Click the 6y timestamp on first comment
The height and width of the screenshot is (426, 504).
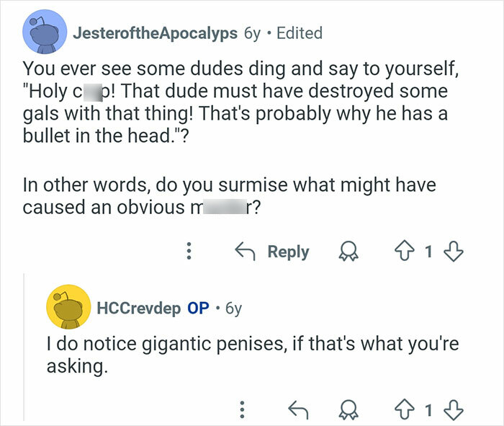(x=252, y=33)
